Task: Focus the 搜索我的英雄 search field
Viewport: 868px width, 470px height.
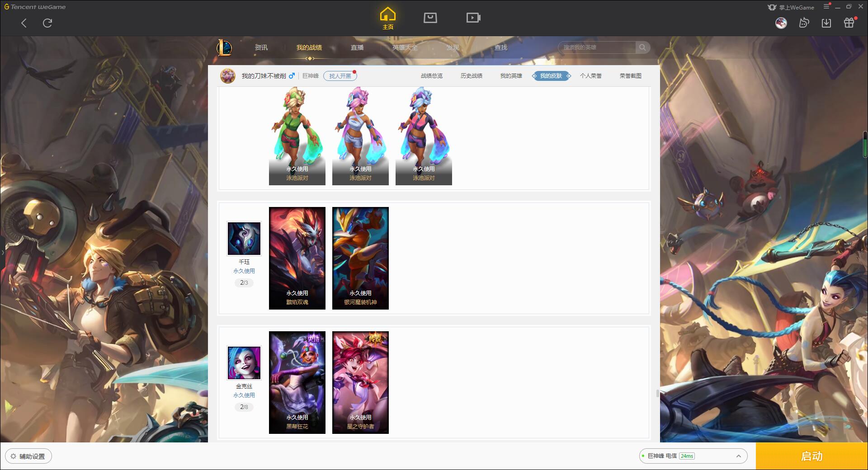Action: point(597,47)
